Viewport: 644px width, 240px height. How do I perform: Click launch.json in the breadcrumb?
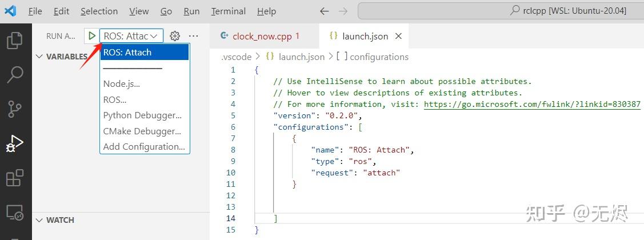(301, 57)
